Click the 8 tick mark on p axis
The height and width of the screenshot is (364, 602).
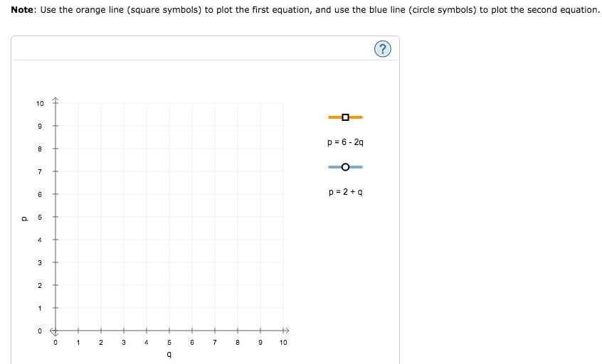tap(56, 149)
